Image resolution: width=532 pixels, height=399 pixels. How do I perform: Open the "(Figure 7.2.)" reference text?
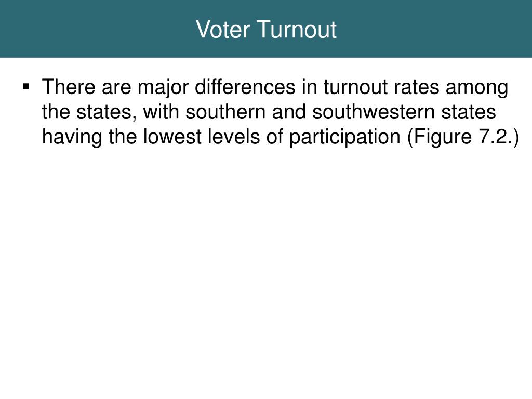pos(463,137)
